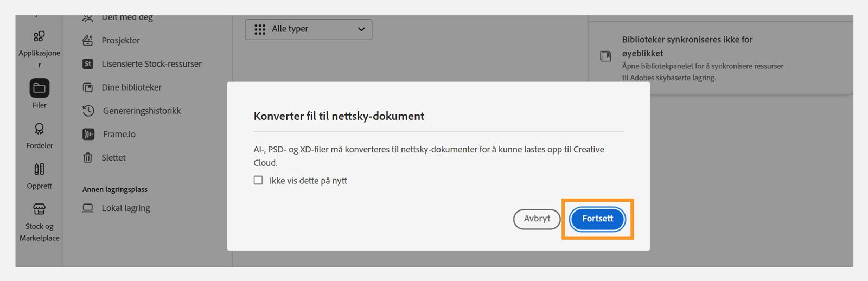Click Biblioteker synkroniseres ikke for øyeblikket notice

click(x=687, y=46)
